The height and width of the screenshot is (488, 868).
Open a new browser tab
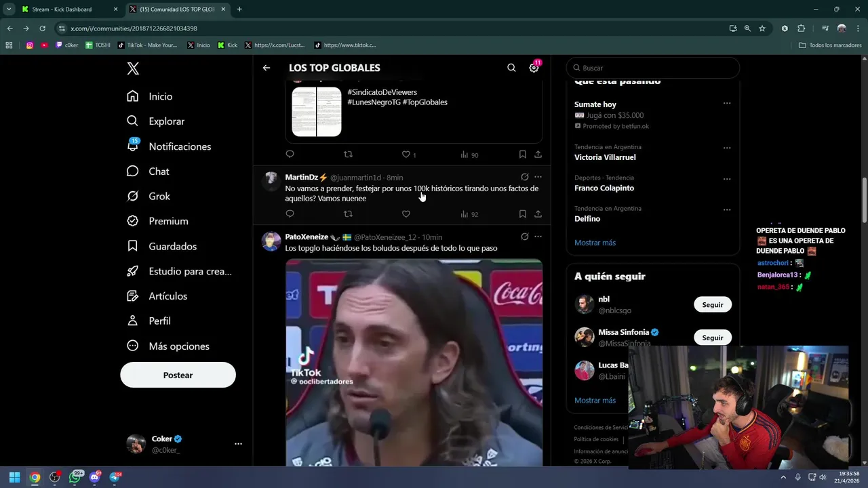point(239,9)
